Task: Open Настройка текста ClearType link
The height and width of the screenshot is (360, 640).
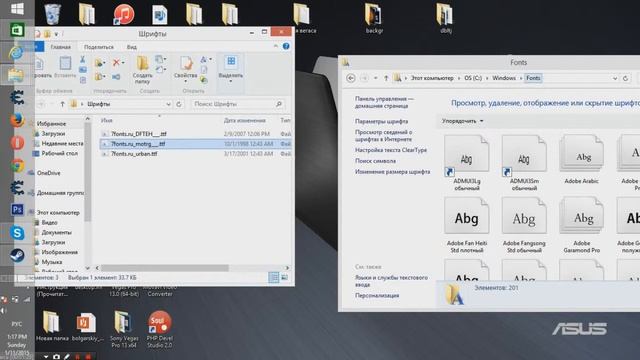Action: [x=391, y=150]
